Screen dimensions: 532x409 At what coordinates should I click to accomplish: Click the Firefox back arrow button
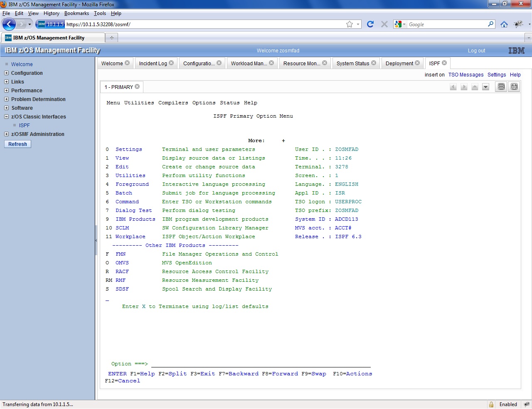coord(9,24)
